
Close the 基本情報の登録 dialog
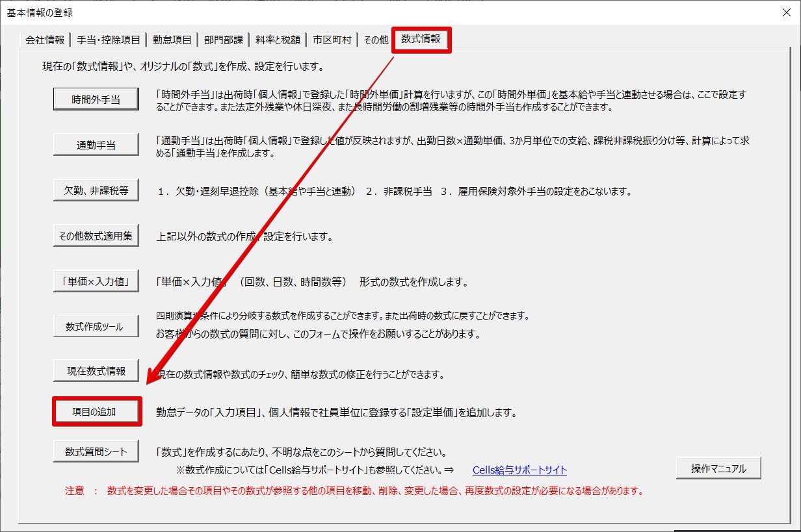(787, 12)
